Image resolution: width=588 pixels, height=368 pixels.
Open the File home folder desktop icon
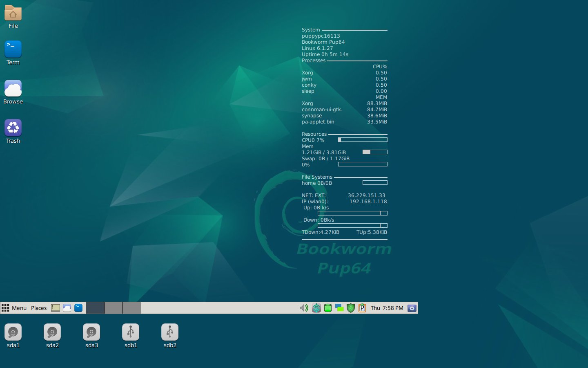coord(13,13)
